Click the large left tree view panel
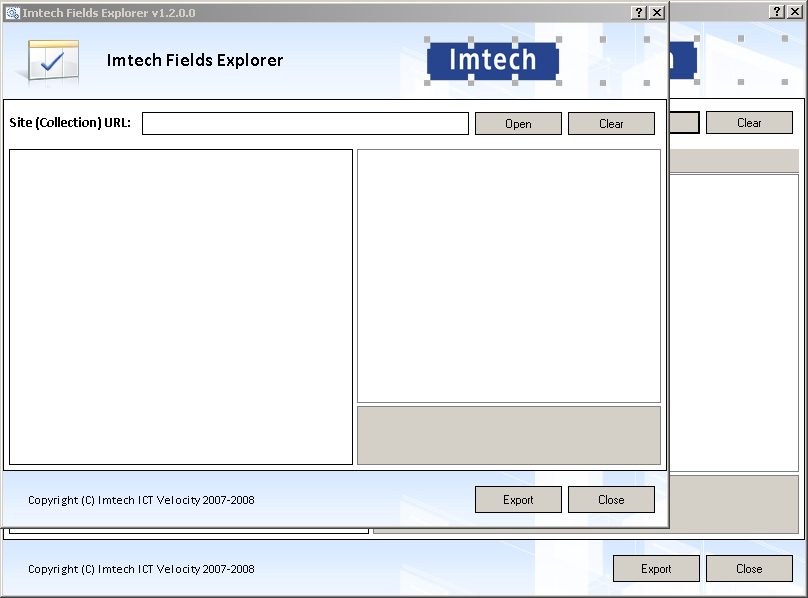Image resolution: width=808 pixels, height=598 pixels. (181, 307)
